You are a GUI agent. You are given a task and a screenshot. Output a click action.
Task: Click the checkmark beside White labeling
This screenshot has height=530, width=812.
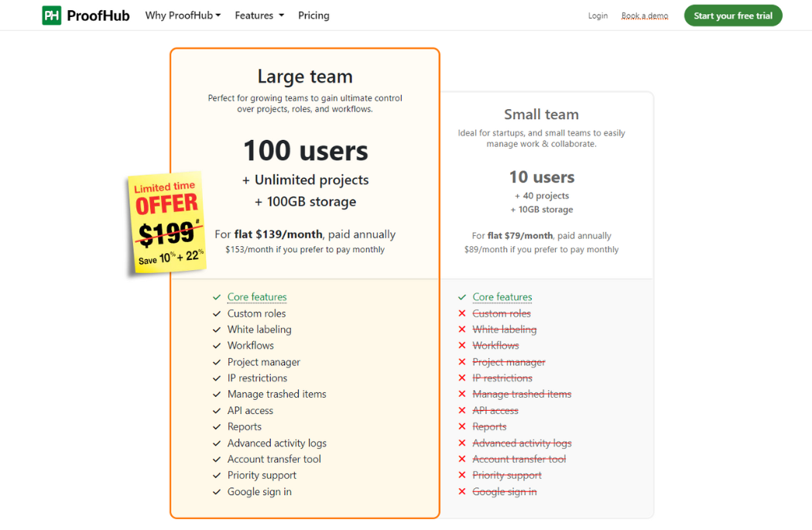[x=217, y=329]
